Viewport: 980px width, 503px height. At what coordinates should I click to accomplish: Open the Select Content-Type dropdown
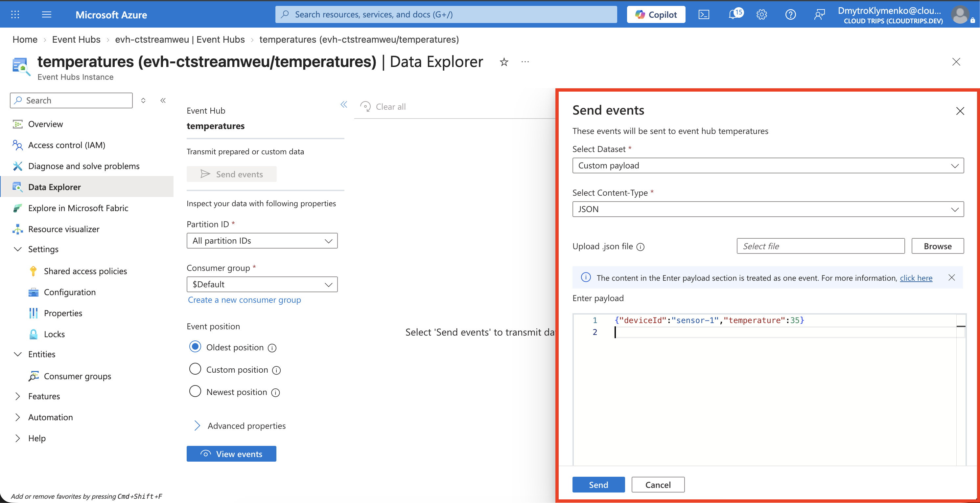pos(768,209)
